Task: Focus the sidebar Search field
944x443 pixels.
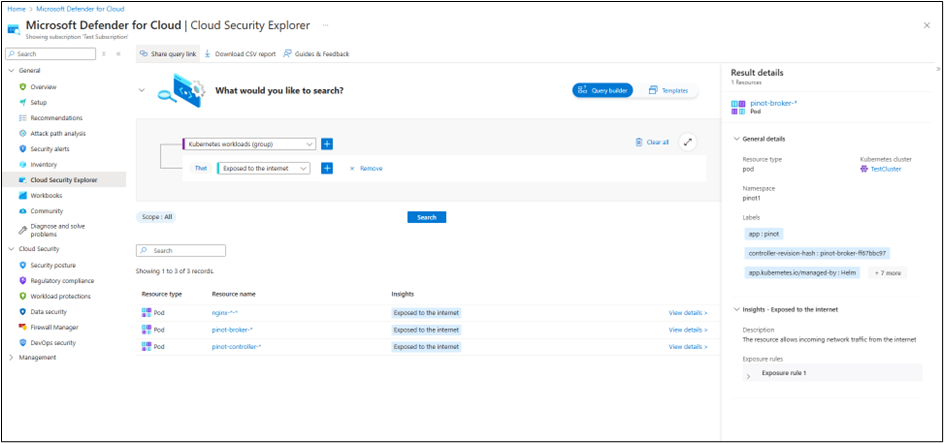Action: click(x=51, y=54)
